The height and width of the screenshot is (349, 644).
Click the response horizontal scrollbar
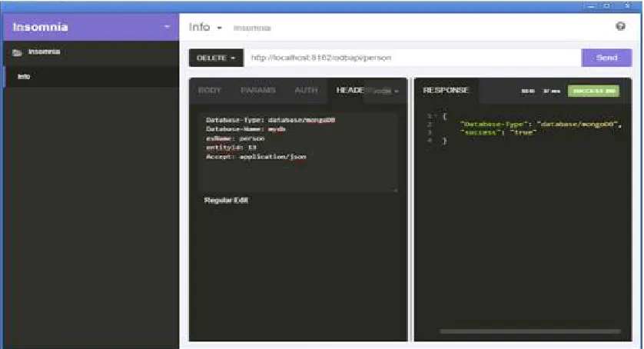point(529,331)
